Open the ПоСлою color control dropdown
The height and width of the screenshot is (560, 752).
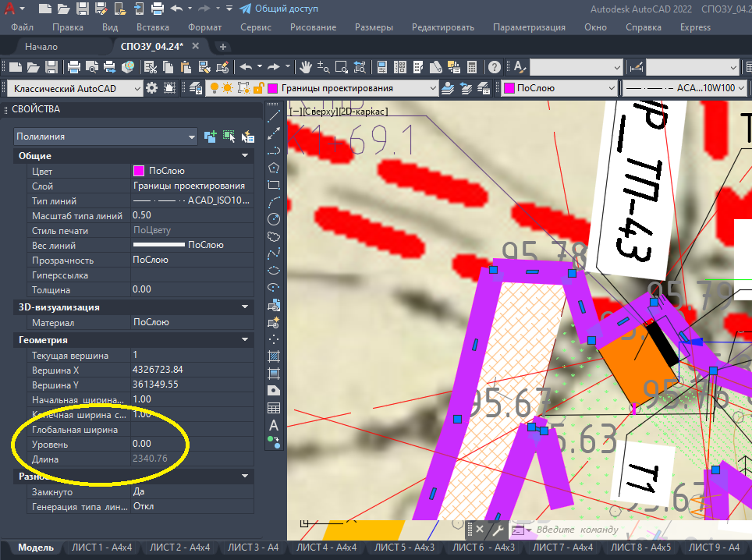coord(559,88)
